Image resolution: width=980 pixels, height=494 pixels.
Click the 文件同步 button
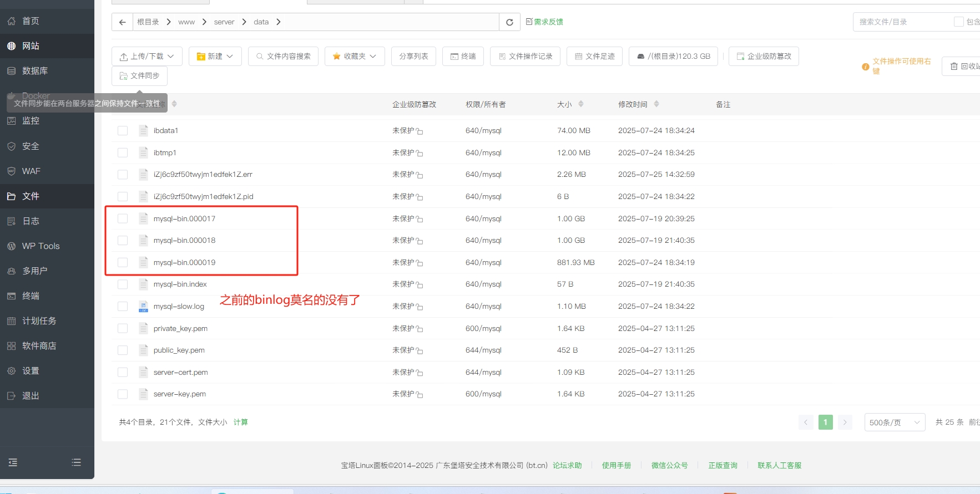tap(140, 76)
